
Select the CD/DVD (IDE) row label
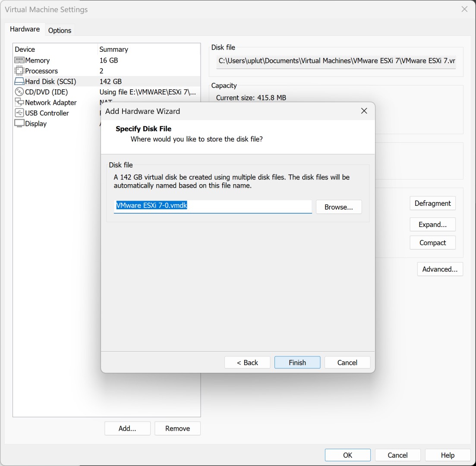[x=47, y=92]
